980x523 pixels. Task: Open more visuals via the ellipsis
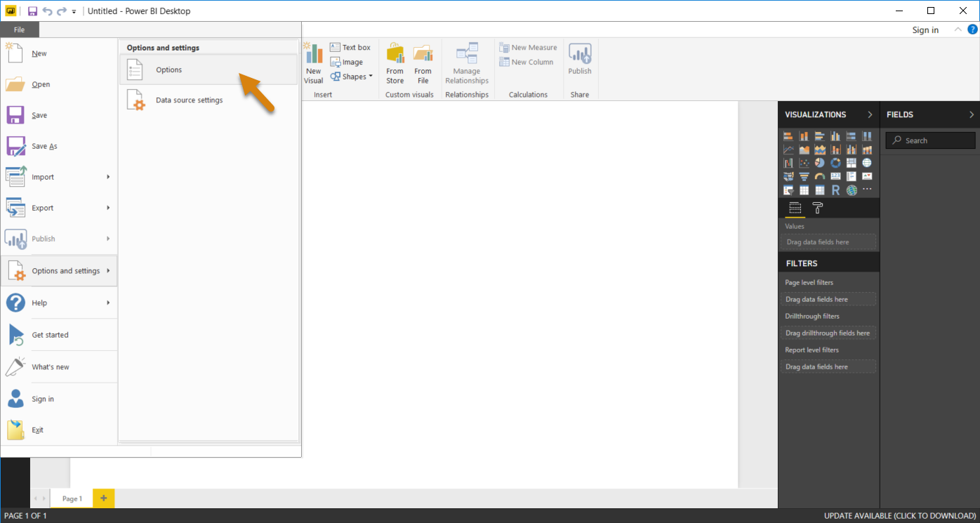867,190
